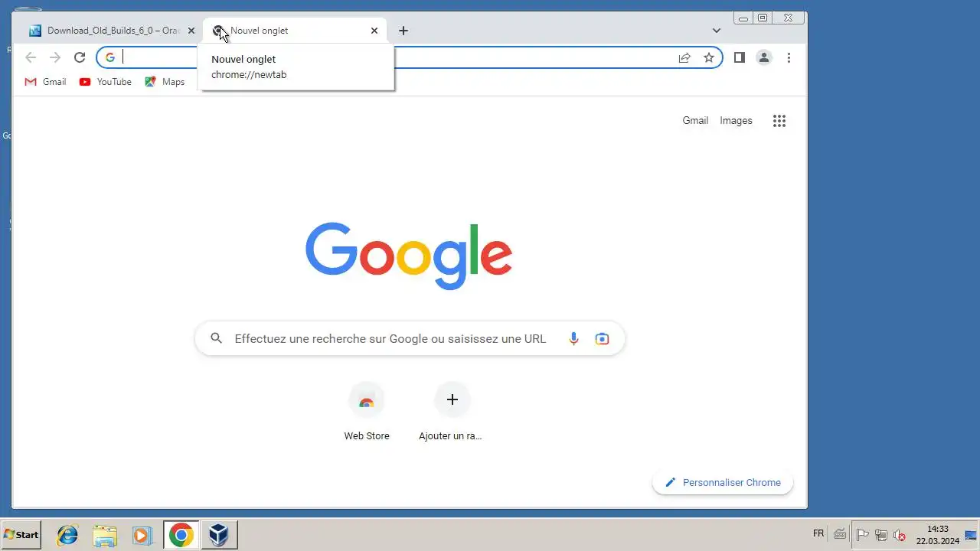Open the Images link
Image resolution: width=980 pixels, height=551 pixels.
pyautogui.click(x=736, y=120)
